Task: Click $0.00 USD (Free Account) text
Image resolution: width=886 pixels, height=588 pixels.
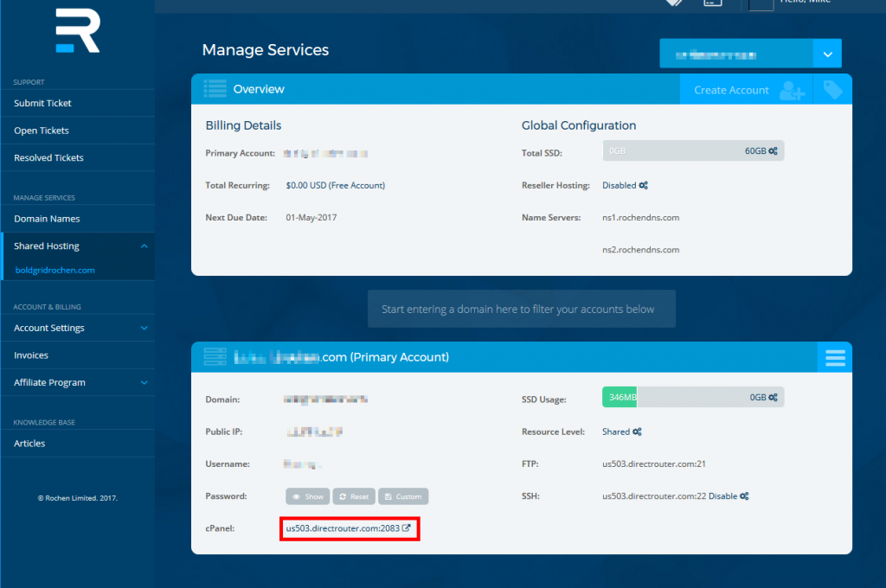Action: click(x=335, y=185)
